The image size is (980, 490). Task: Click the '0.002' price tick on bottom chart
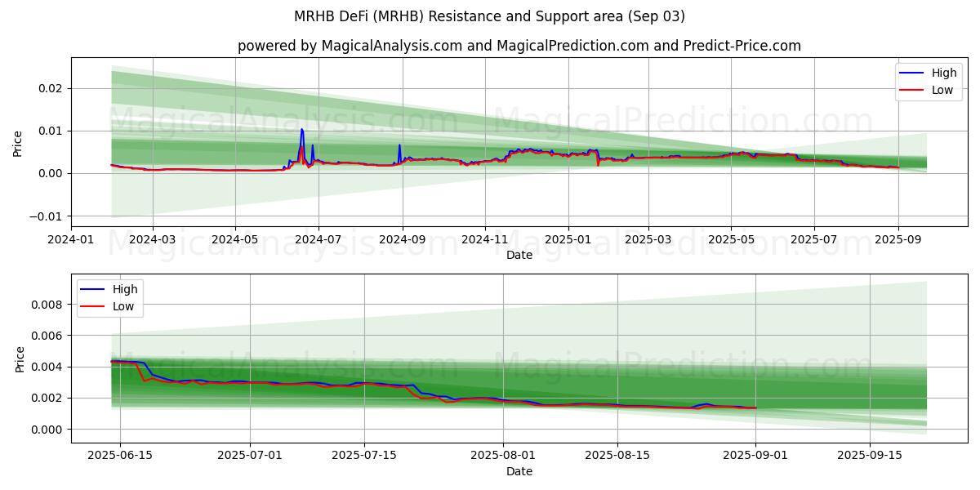tap(49, 398)
